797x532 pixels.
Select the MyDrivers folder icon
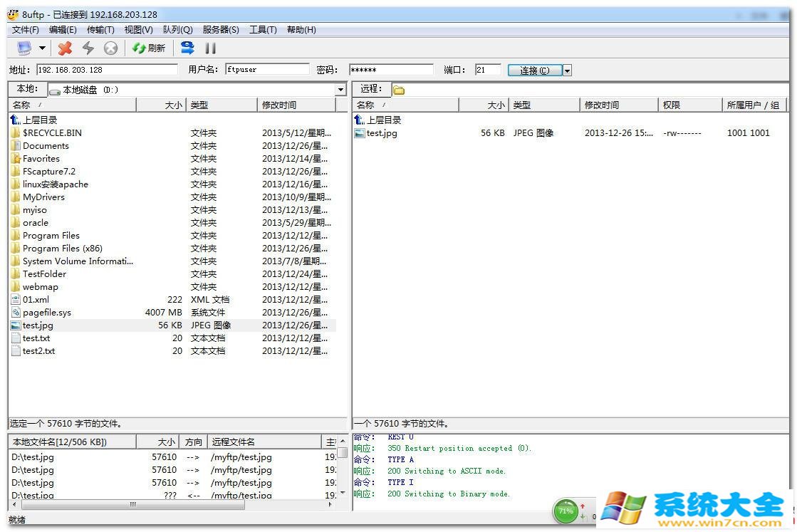click(x=16, y=197)
